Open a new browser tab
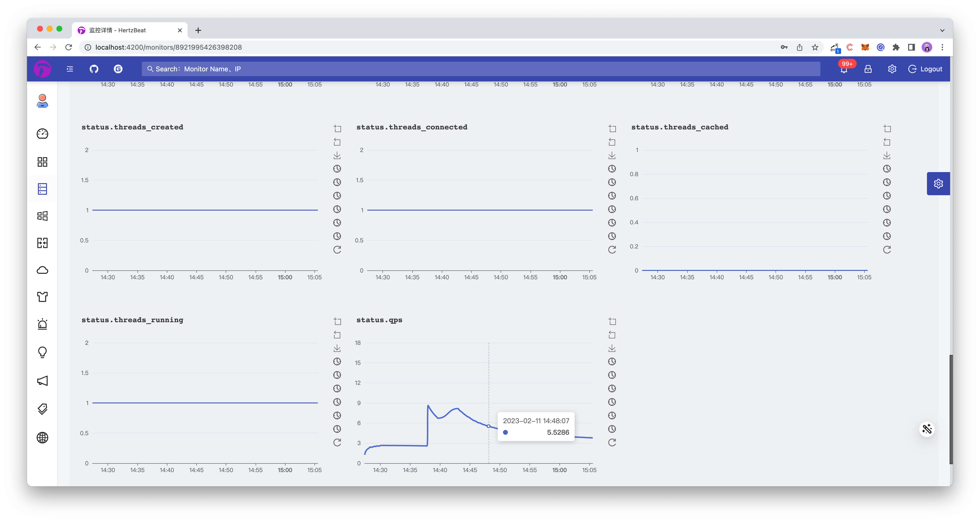This screenshot has height=522, width=980. (198, 30)
